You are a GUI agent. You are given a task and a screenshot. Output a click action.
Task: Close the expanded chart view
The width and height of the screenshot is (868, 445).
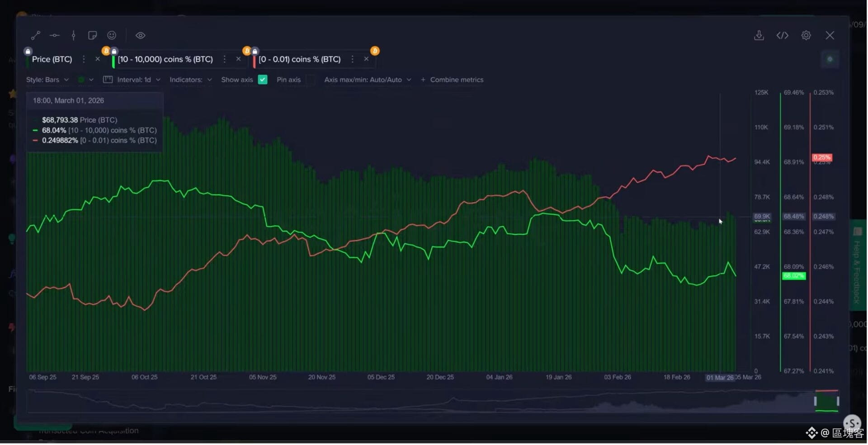tap(830, 35)
